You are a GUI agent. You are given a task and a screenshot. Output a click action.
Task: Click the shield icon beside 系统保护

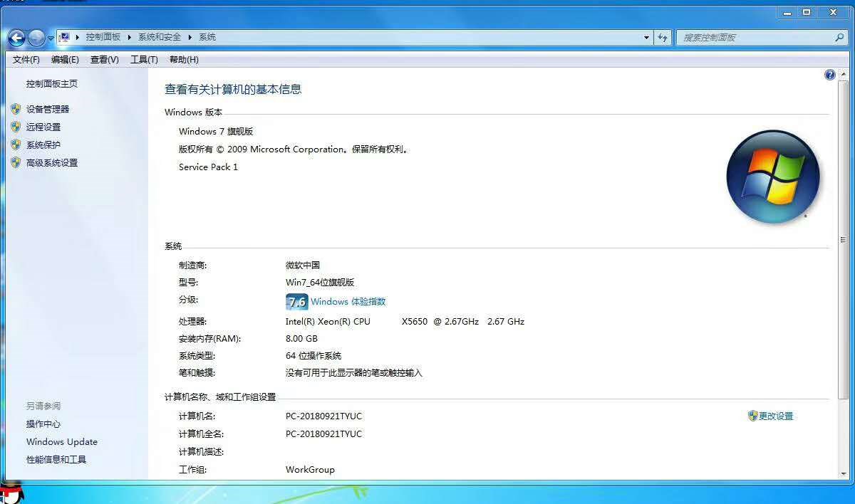click(16, 145)
